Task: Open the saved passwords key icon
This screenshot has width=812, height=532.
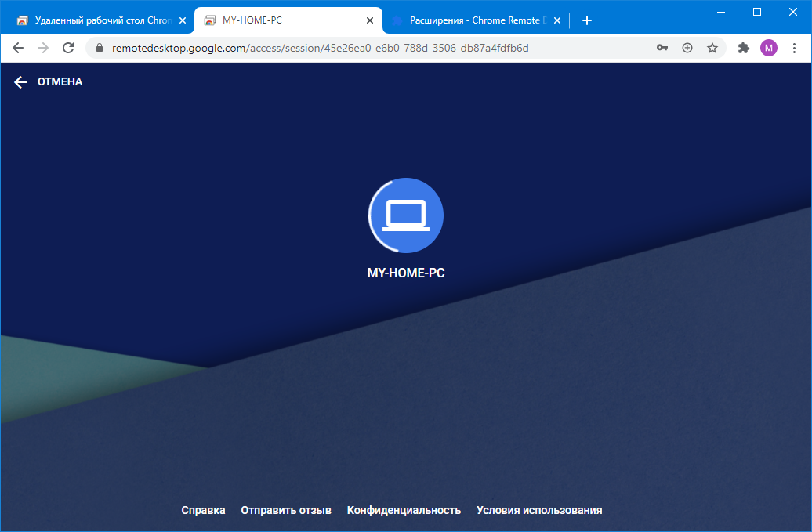Action: 662,48
